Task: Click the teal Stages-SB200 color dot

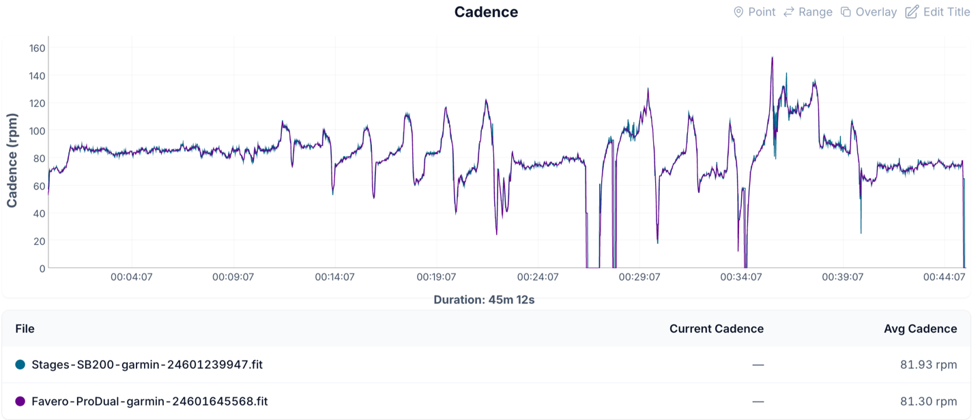Action: click(20, 365)
